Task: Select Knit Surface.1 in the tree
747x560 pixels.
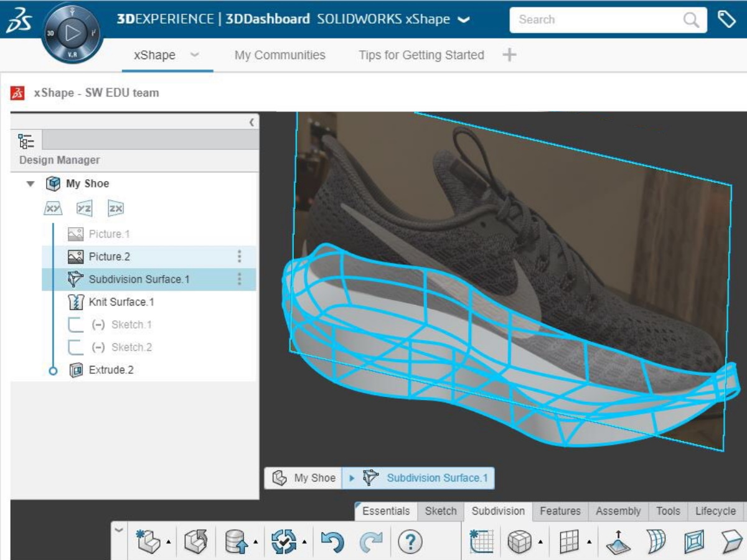Action: (x=121, y=302)
